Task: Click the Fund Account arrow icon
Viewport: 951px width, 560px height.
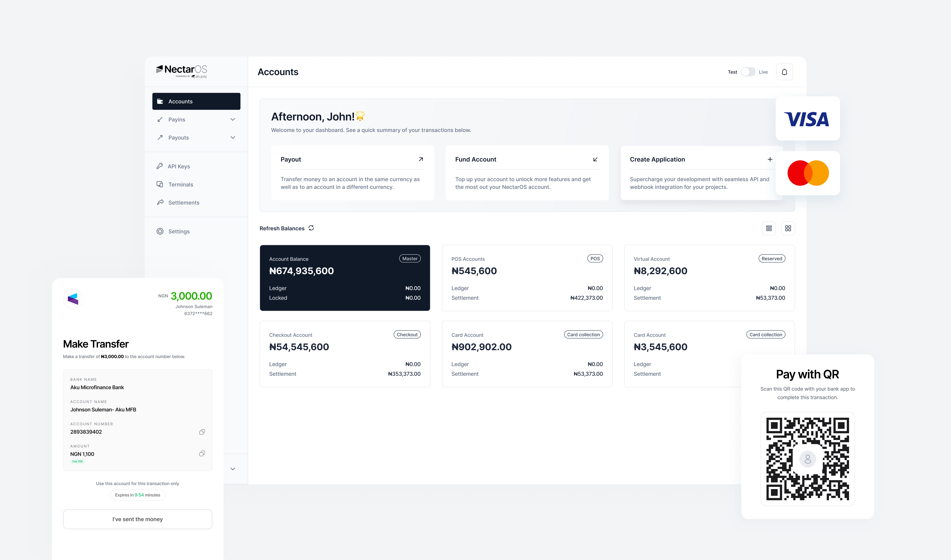Action: pos(595,159)
